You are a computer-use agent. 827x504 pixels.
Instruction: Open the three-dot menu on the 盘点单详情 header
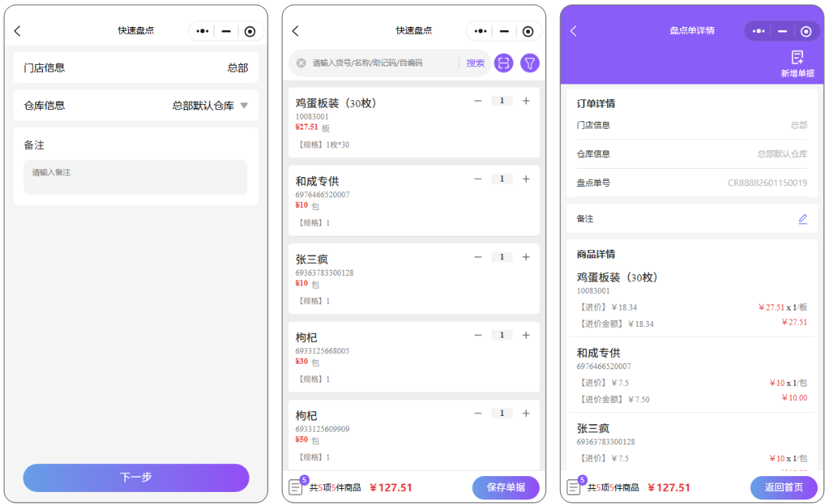click(x=758, y=31)
